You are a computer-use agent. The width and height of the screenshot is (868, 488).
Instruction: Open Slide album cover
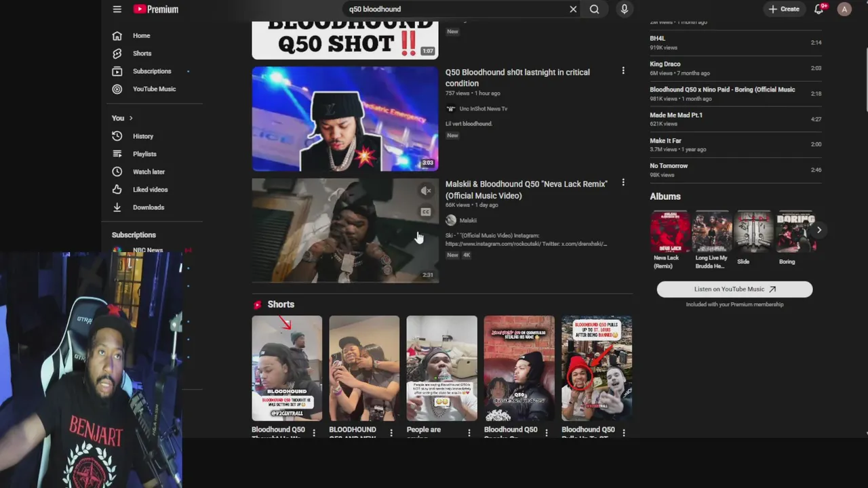pyautogui.click(x=753, y=231)
